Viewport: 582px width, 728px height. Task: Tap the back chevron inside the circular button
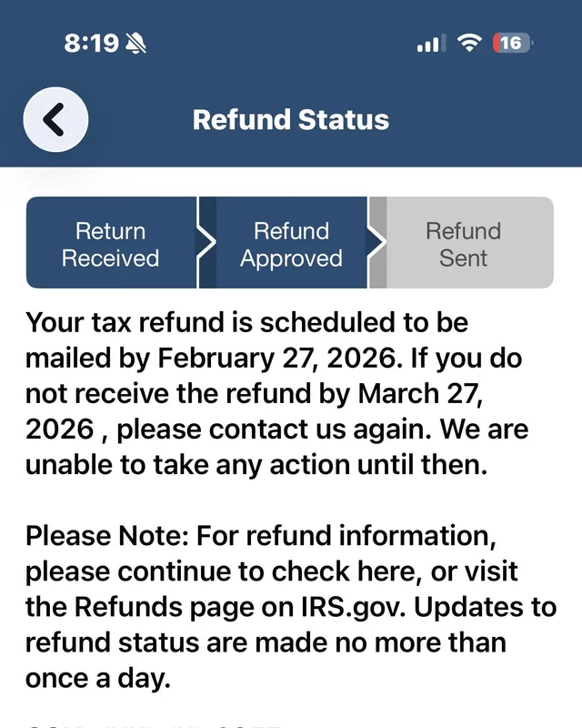coord(53,119)
